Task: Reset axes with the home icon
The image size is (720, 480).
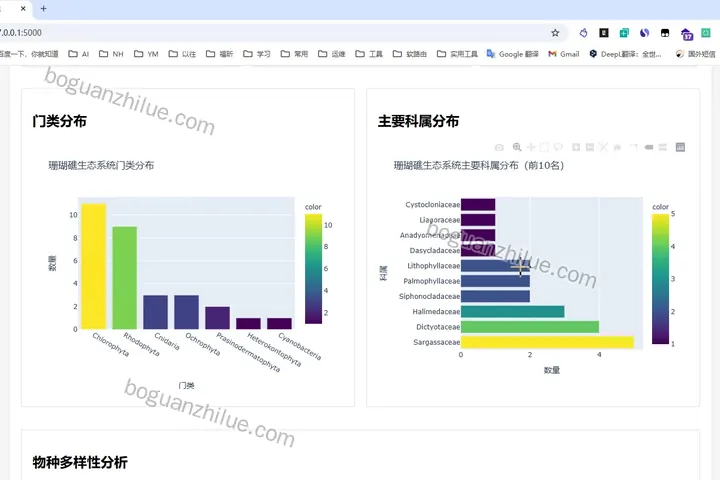Action: (617, 147)
